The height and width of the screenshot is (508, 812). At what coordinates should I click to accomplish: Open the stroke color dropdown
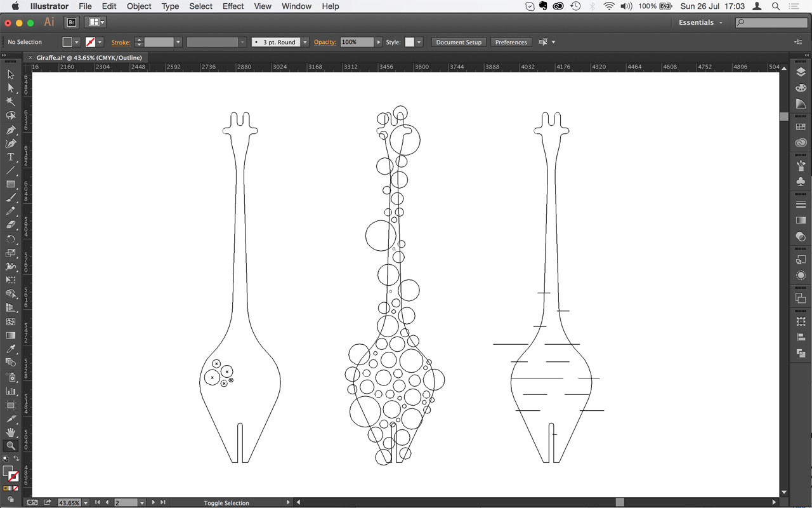[100, 42]
